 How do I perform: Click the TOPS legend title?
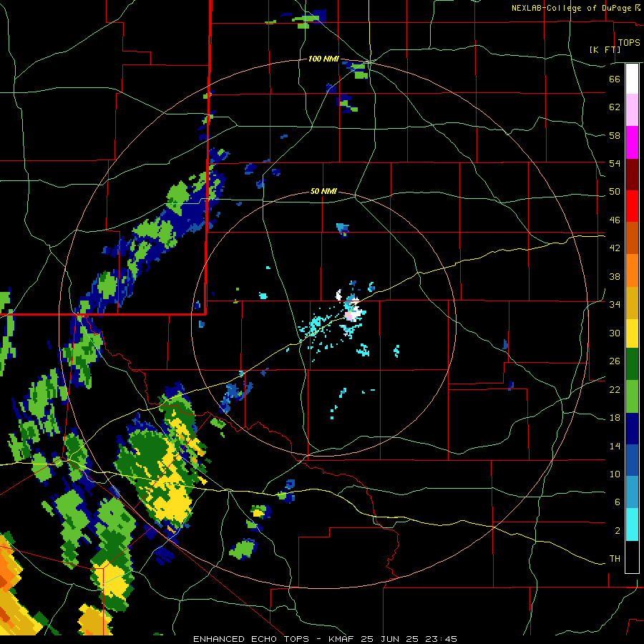(629, 42)
